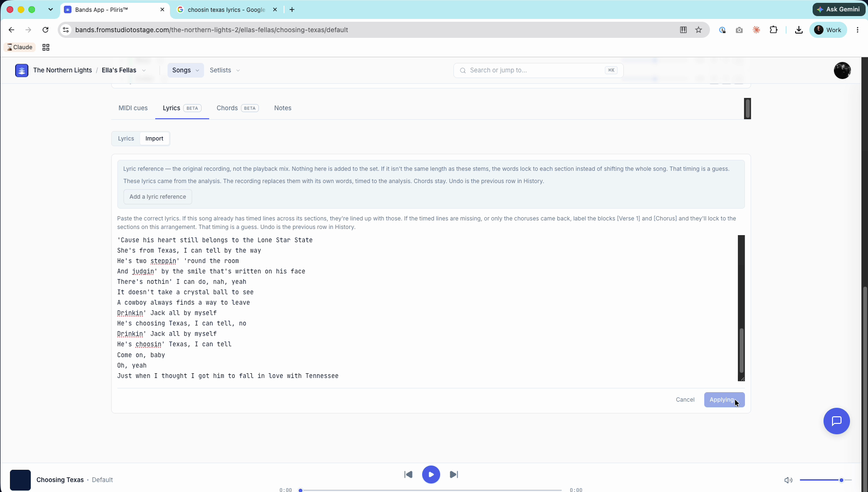Viewport: 868px width, 492px height.
Task: Click Add a lyric reference button
Action: click(x=158, y=197)
